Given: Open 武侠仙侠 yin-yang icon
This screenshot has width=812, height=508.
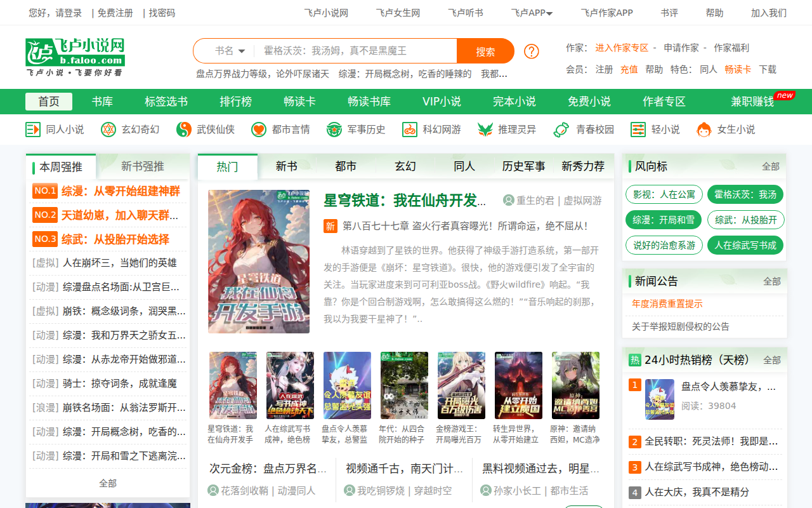Looking at the screenshot, I should 184,130.
